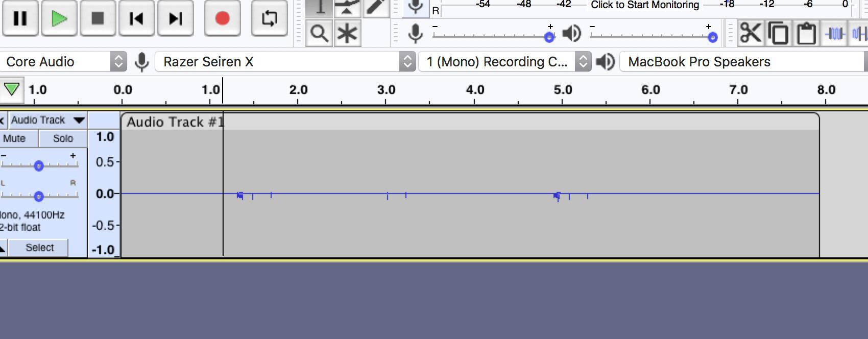The image size is (868, 339).
Task: Click the Paste clipboard icon
Action: tap(807, 34)
